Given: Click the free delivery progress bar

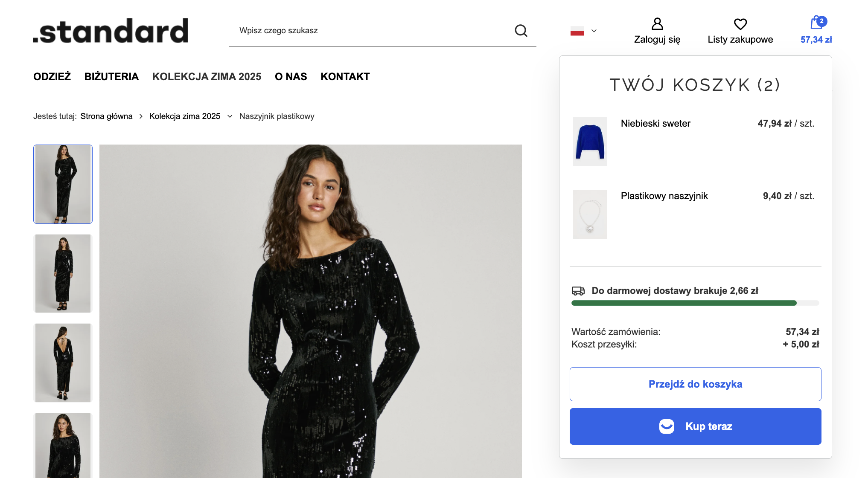Looking at the screenshot, I should click(695, 303).
